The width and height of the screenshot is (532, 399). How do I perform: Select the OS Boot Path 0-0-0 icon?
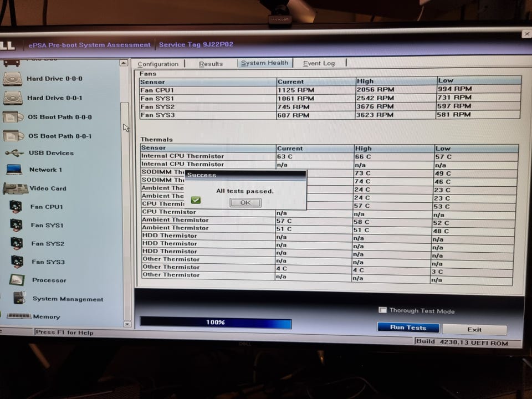pyautogui.click(x=13, y=117)
